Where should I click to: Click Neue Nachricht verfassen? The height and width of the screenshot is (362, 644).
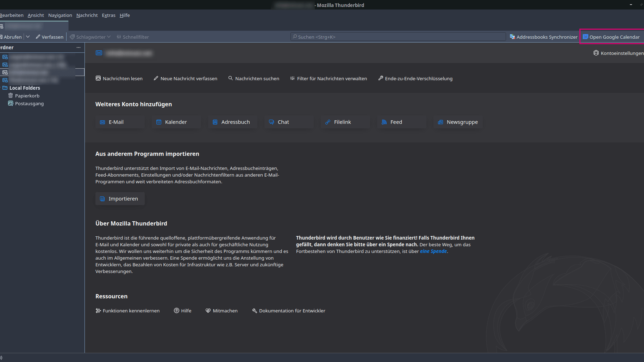click(x=185, y=78)
